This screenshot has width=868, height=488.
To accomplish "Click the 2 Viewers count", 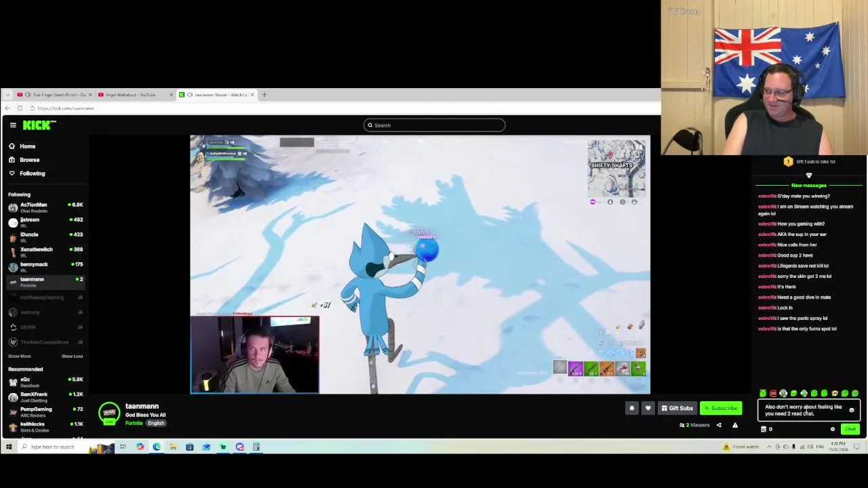I will (694, 426).
